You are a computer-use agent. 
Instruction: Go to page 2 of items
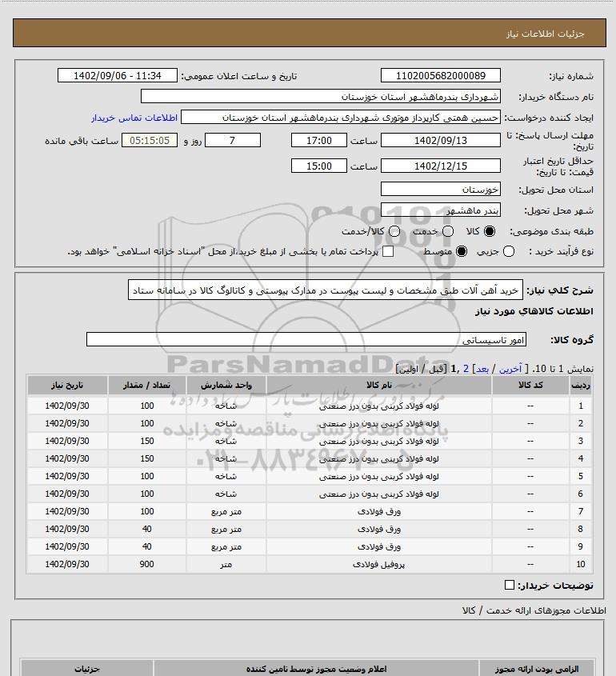pos(466,369)
